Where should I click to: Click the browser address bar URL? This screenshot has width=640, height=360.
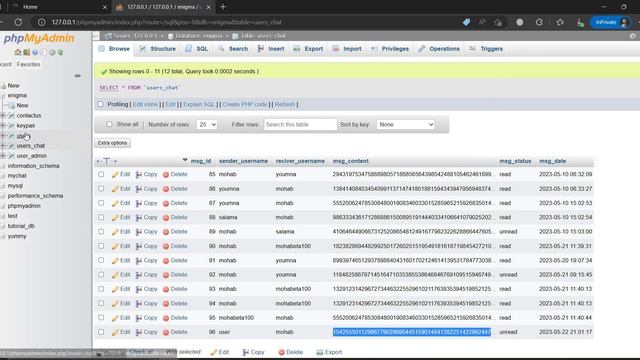pyautogui.click(x=167, y=22)
